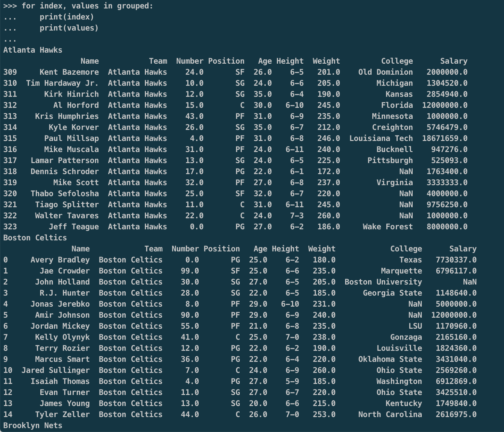Click the name 'Kent Bazemore'
The image size is (504, 432).
coord(69,72)
